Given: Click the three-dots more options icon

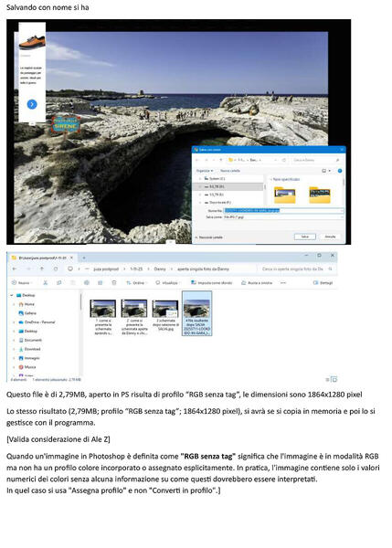Looking at the screenshot, I should (283, 282).
